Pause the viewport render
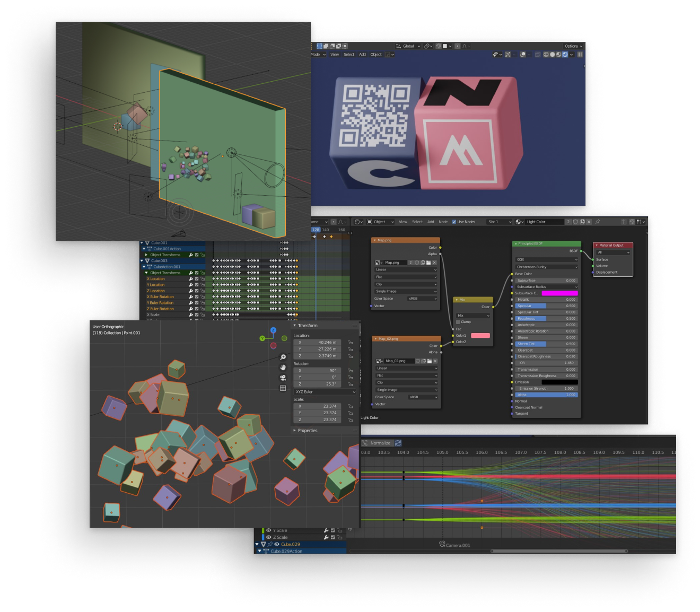 pos(580,55)
